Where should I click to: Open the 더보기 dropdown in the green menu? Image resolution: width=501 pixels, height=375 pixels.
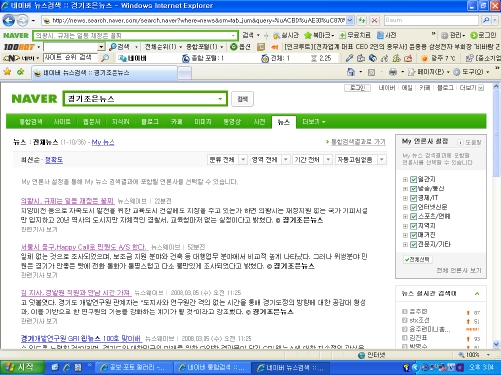pyautogui.click(x=313, y=122)
